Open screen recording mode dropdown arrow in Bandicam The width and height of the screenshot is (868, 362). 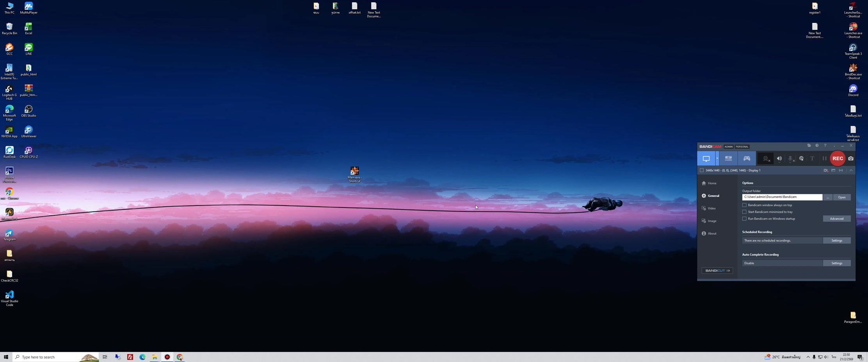click(717, 158)
